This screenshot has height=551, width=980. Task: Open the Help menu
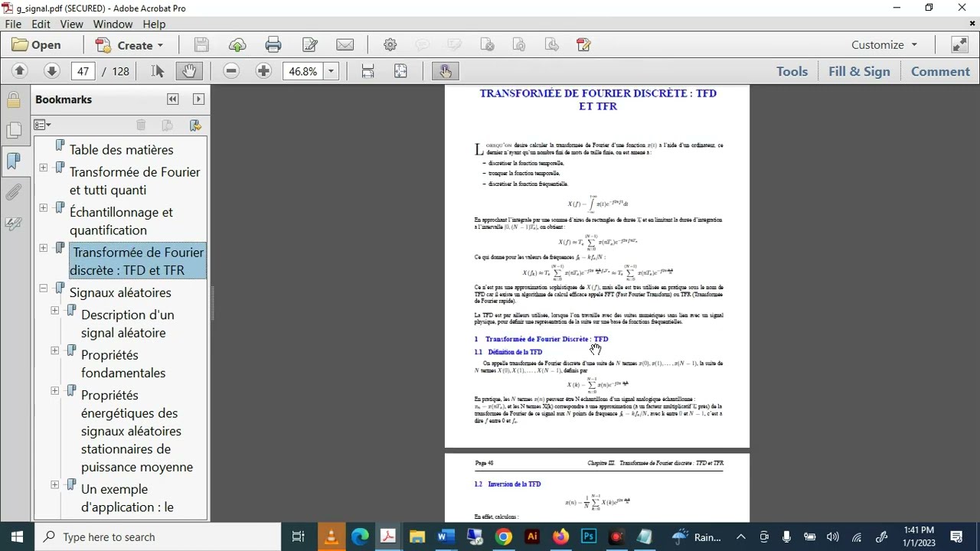154,24
